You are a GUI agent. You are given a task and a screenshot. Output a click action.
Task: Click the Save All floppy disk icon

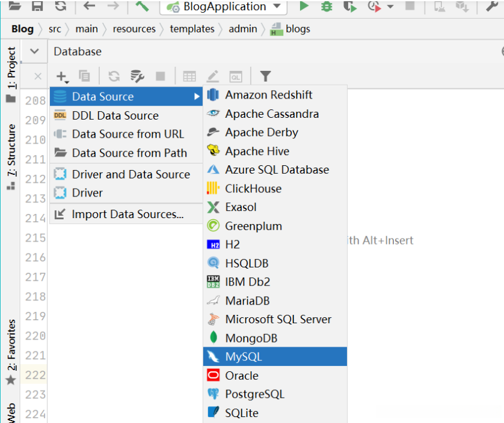click(x=37, y=6)
